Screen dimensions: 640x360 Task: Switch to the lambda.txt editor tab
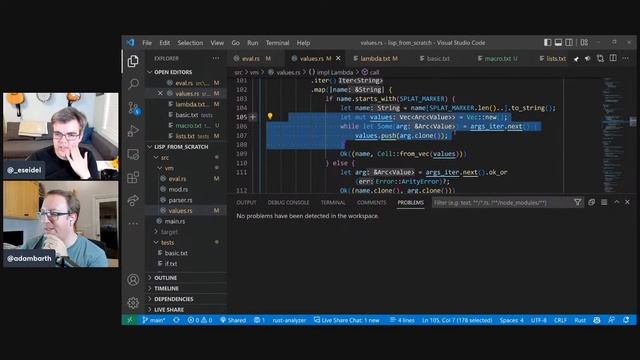pos(376,59)
